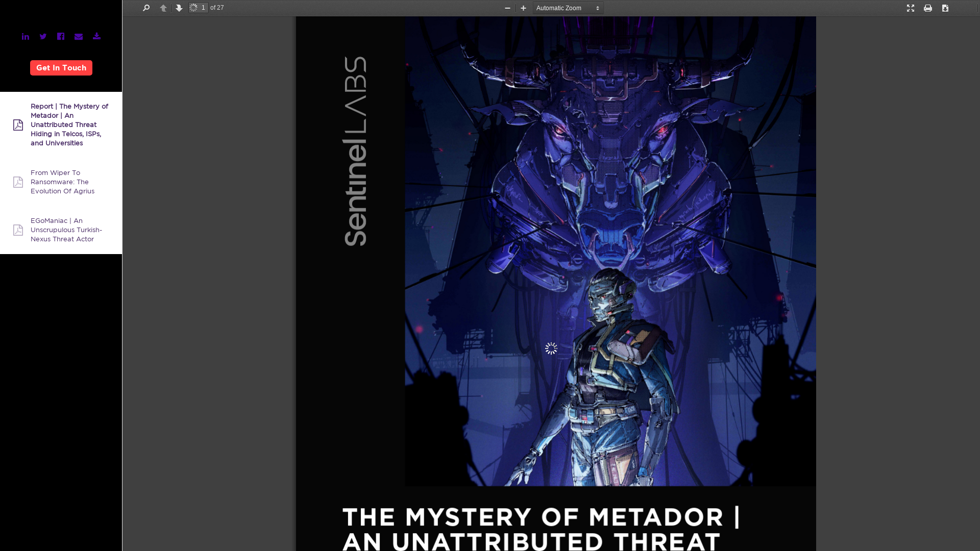Viewport: 980px width, 551px height.
Task: Open the PDF in presentation mode
Action: 911,8
